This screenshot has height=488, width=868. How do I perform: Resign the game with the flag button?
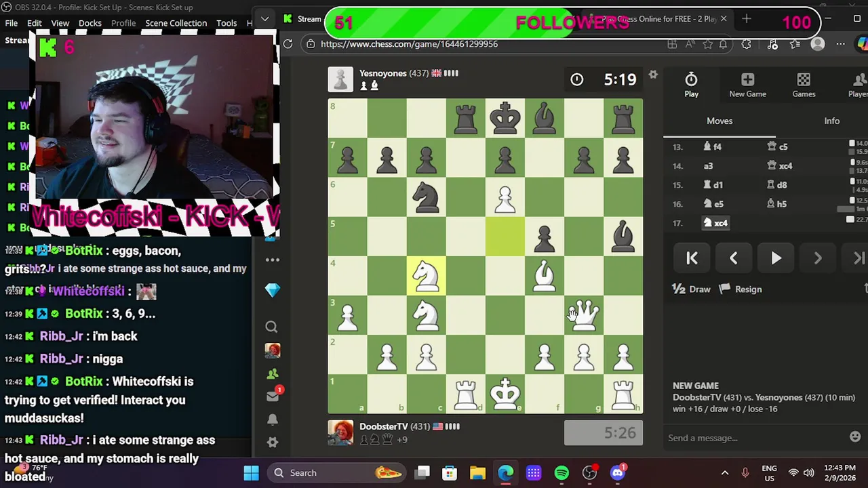741,289
